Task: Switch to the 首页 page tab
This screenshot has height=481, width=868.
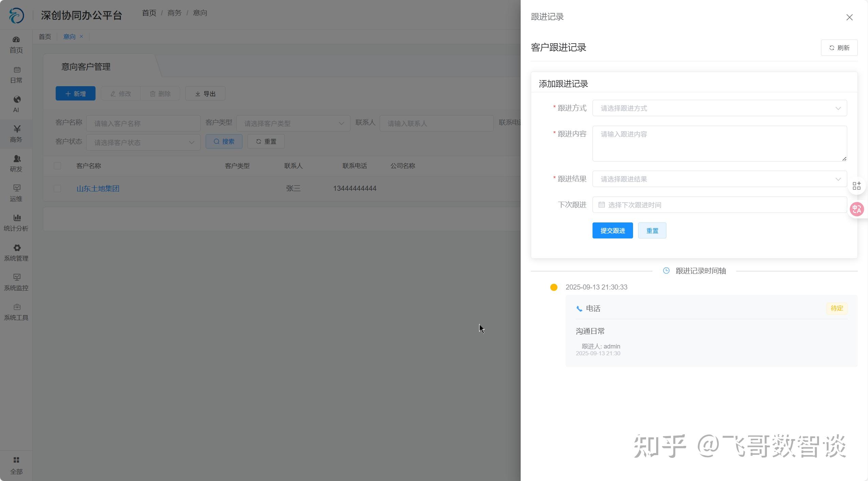Action: click(45, 36)
